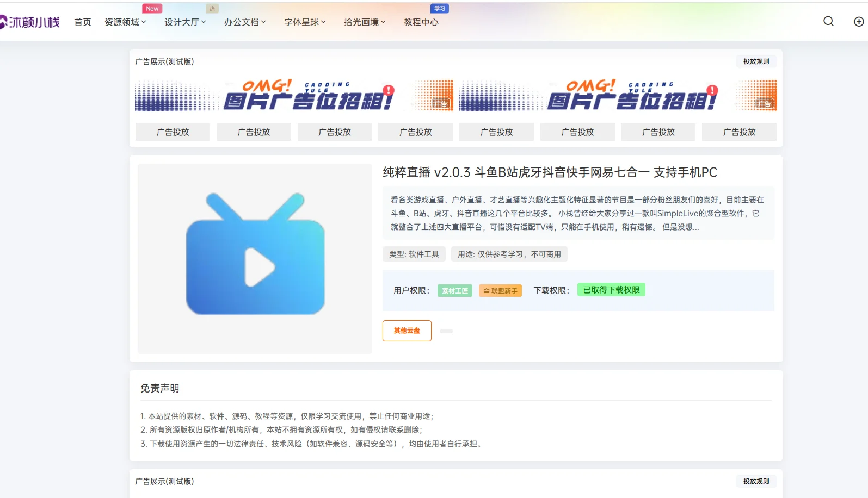Click the top 投放规则 button
Image resolution: width=868 pixels, height=498 pixels.
pyautogui.click(x=756, y=61)
